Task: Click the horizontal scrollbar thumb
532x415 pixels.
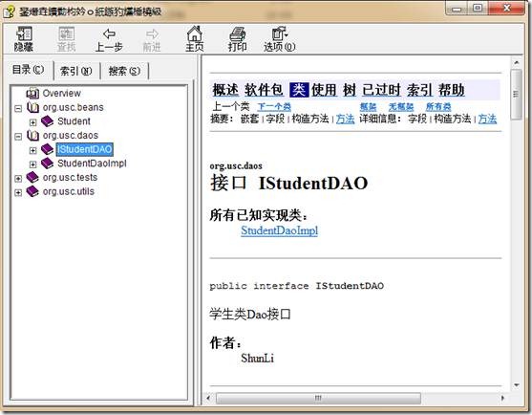Action: pyautogui.click(x=318, y=398)
